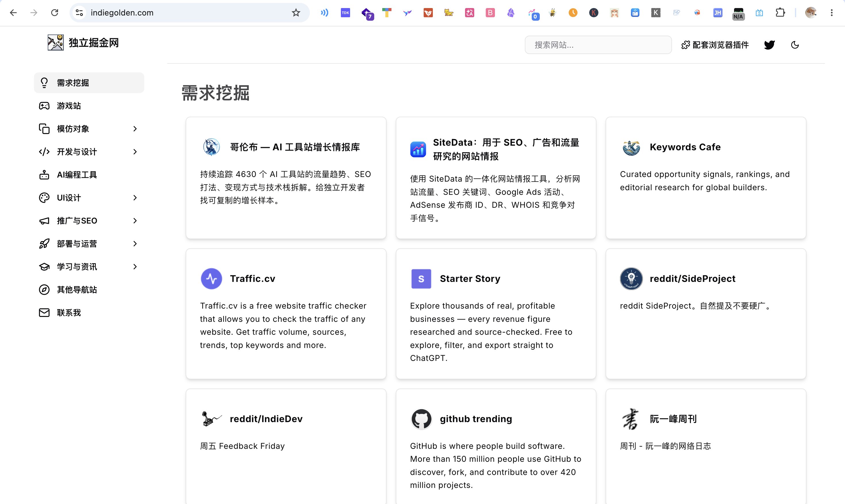The width and height of the screenshot is (845, 504).
Task: Click the 周五 Feedback Friday description text
Action: 242,446
